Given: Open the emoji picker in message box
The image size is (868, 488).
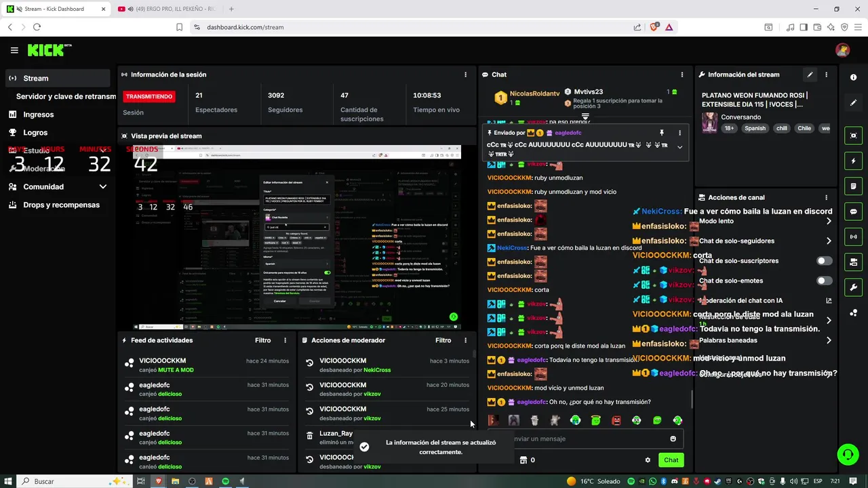Looking at the screenshot, I should pyautogui.click(x=673, y=439).
